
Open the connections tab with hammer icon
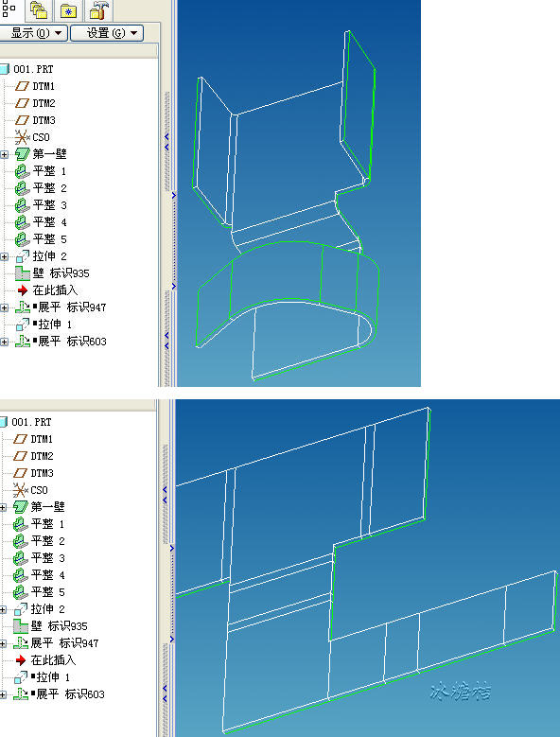[99, 10]
